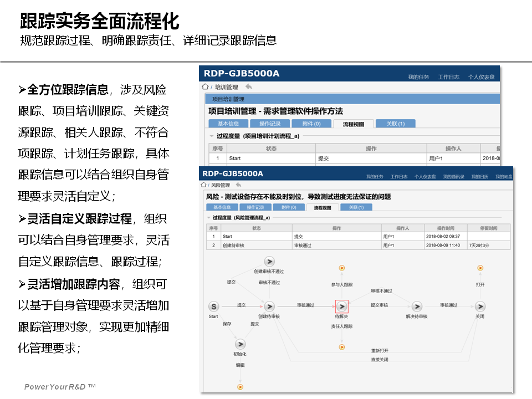
Task: Click the 2018-08-02 09:37 timestamp cell
Action: (x=446, y=237)
